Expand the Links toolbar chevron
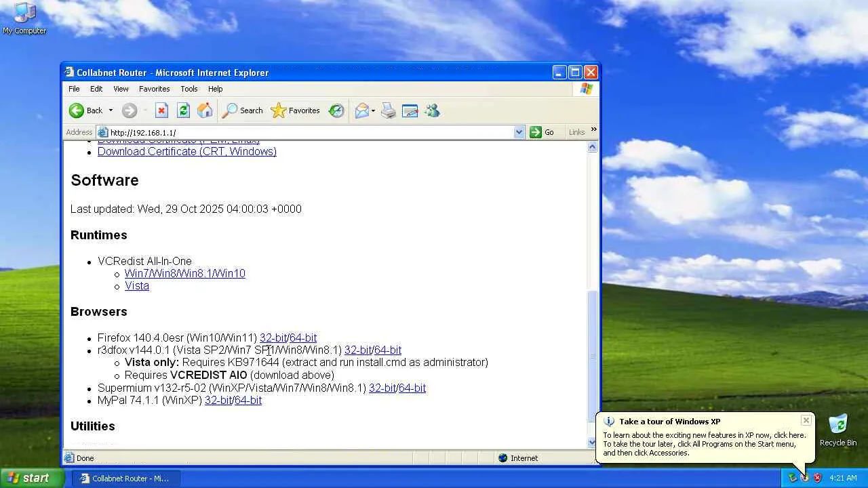Viewport: 868px width, 488px height. pos(593,129)
